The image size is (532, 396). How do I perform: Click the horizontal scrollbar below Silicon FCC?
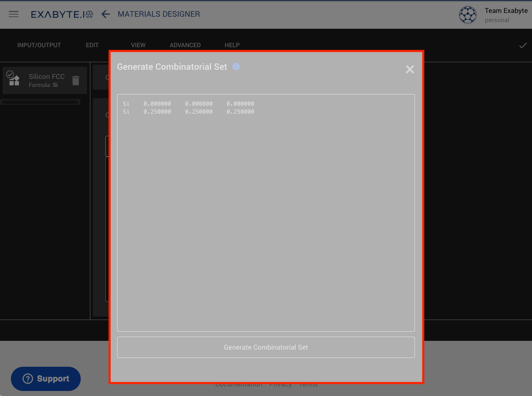pos(40,102)
